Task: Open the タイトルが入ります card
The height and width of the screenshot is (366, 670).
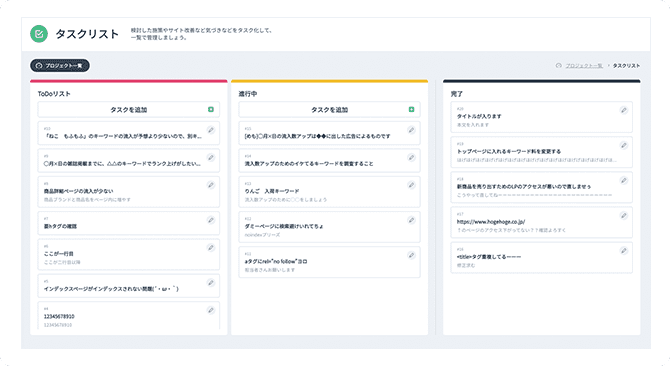Action: click(x=541, y=117)
